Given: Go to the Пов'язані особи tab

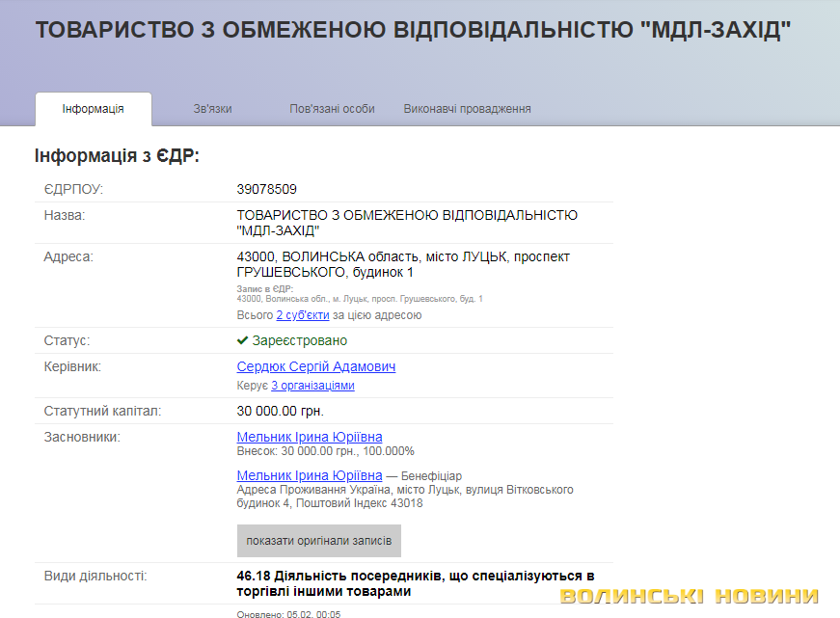Looking at the screenshot, I should (x=332, y=109).
